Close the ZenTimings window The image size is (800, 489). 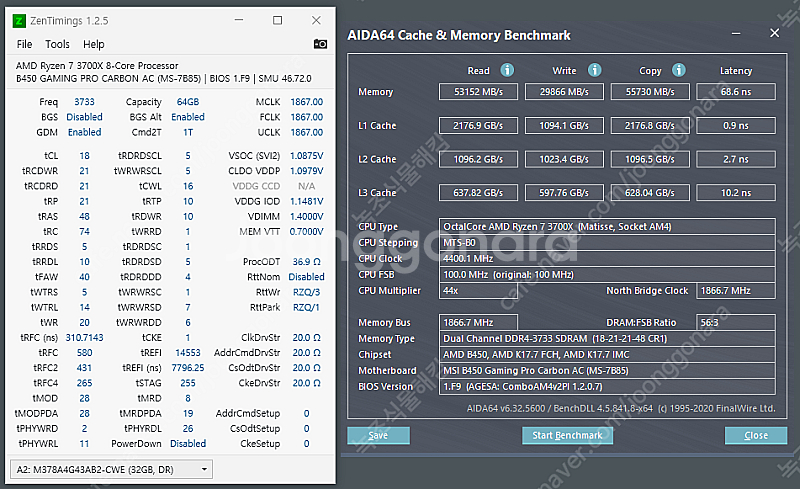coord(316,20)
